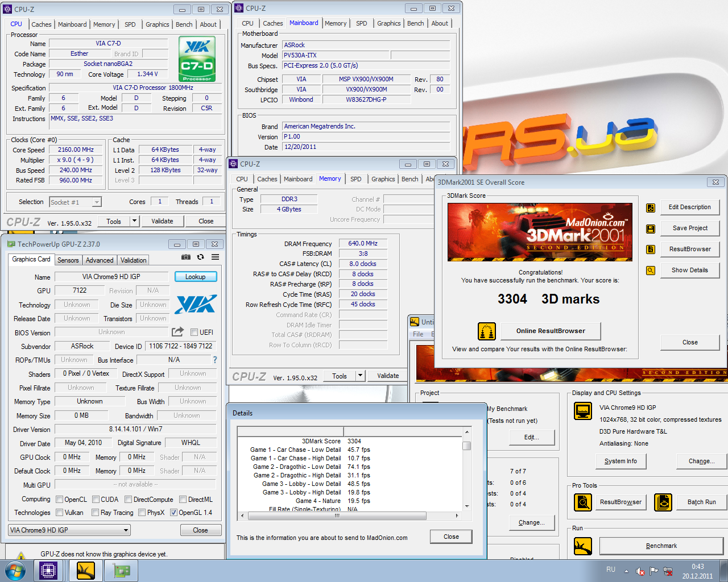Toggle Ray Tracing checkbox
This screenshot has height=582, width=728.
tap(96, 513)
